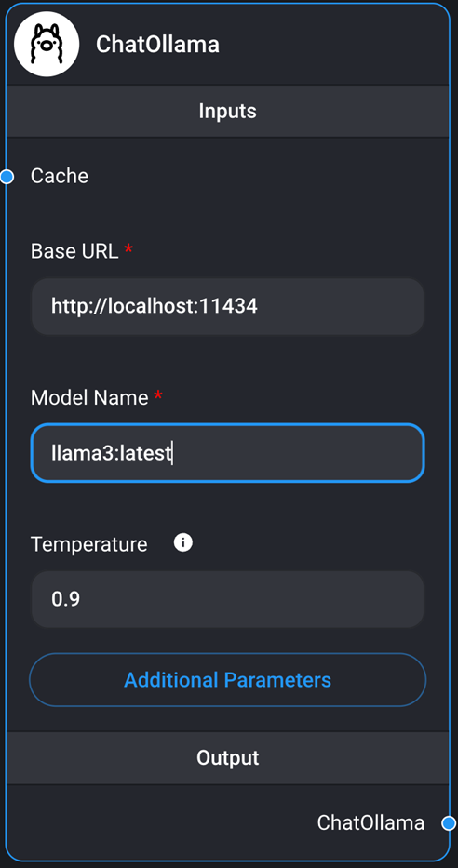Click the ChatOllama output connector dot
The height and width of the screenshot is (868, 458).
click(x=449, y=823)
